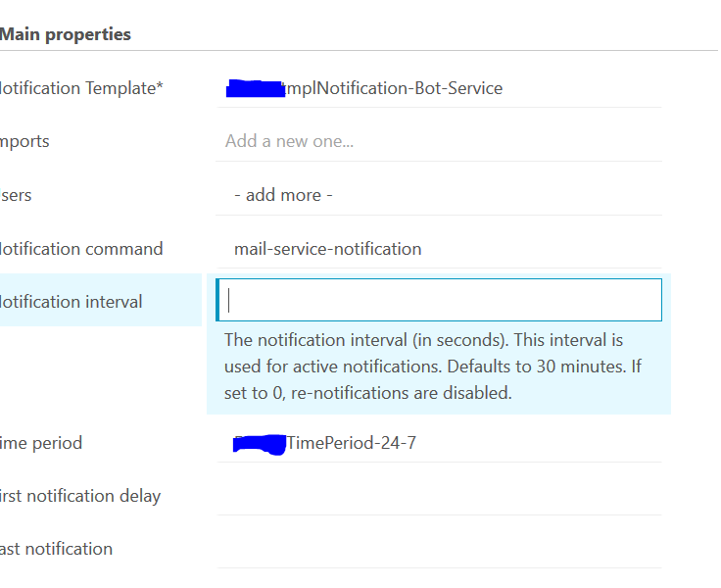Open the Users '- add more -' dropdown
721x588 pixels.
point(439,196)
